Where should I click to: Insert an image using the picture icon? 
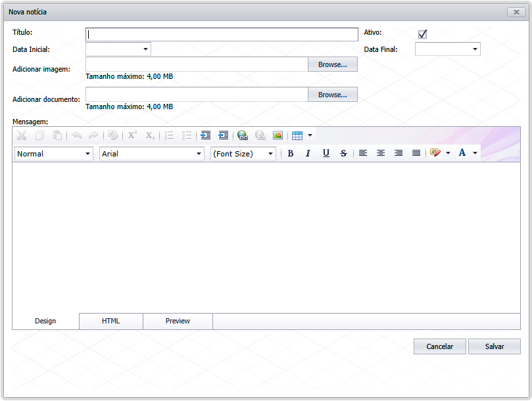point(278,135)
